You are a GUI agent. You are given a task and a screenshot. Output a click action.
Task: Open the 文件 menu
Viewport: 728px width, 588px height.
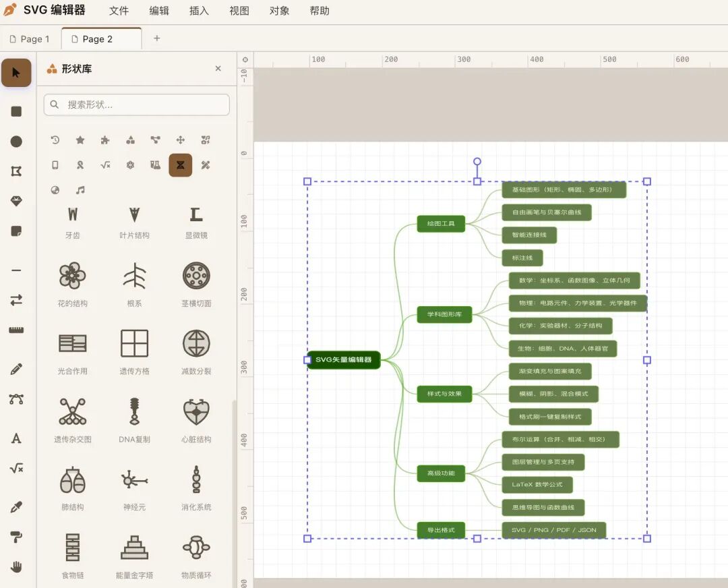tap(119, 11)
